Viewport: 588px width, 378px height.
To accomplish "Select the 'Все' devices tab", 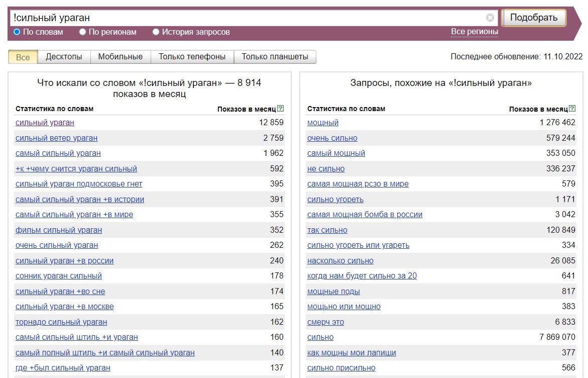I will pos(23,57).
